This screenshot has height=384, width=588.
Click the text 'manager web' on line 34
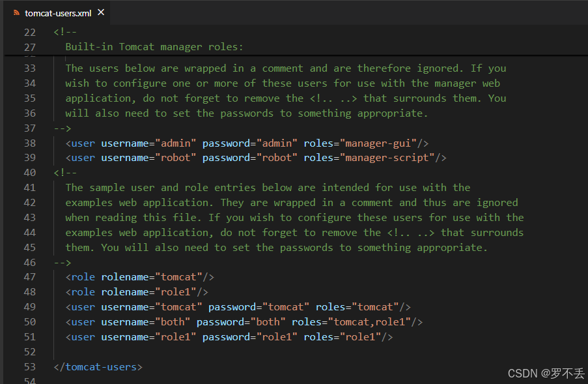coord(468,83)
